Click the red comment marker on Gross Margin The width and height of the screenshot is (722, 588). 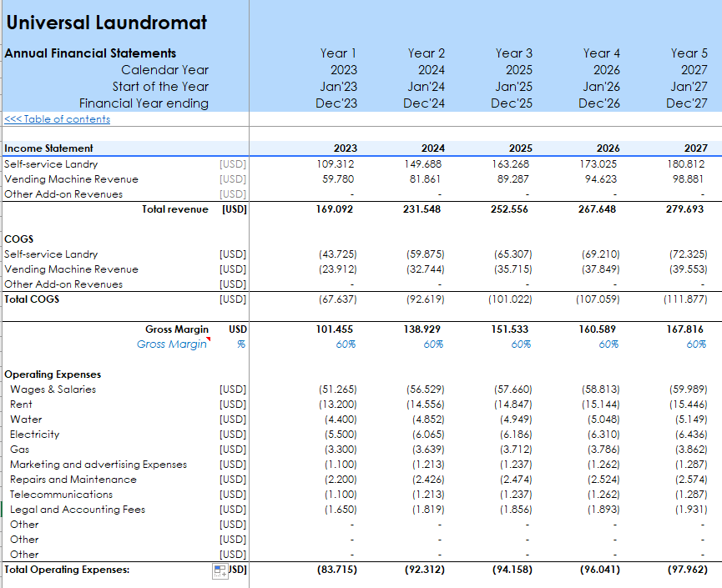pyautogui.click(x=208, y=339)
